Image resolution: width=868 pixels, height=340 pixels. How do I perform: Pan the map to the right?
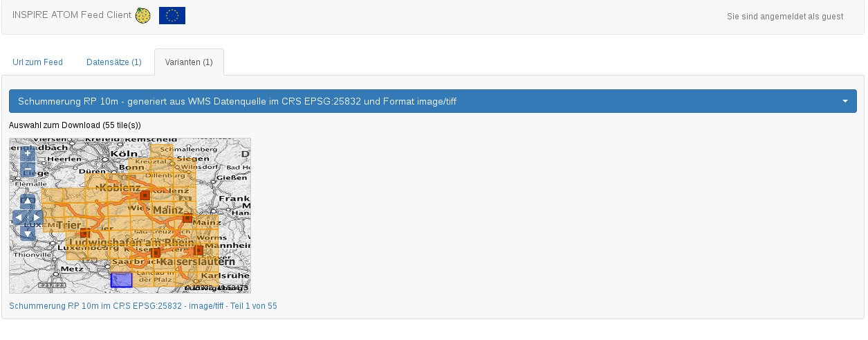(37, 217)
